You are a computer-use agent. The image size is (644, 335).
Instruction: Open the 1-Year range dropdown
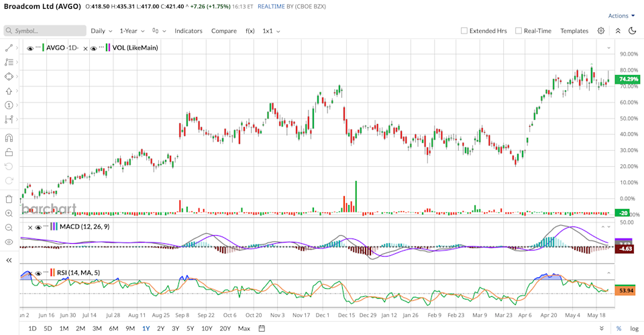pyautogui.click(x=132, y=31)
